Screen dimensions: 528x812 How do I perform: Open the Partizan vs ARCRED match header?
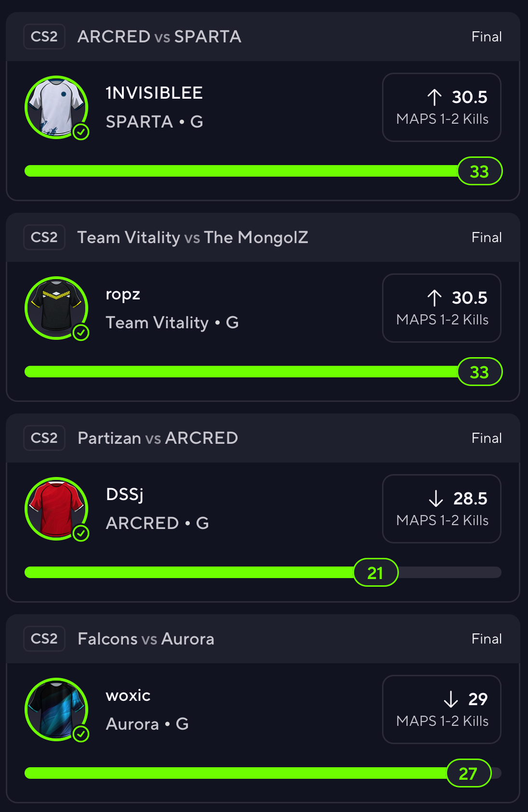pos(158,438)
